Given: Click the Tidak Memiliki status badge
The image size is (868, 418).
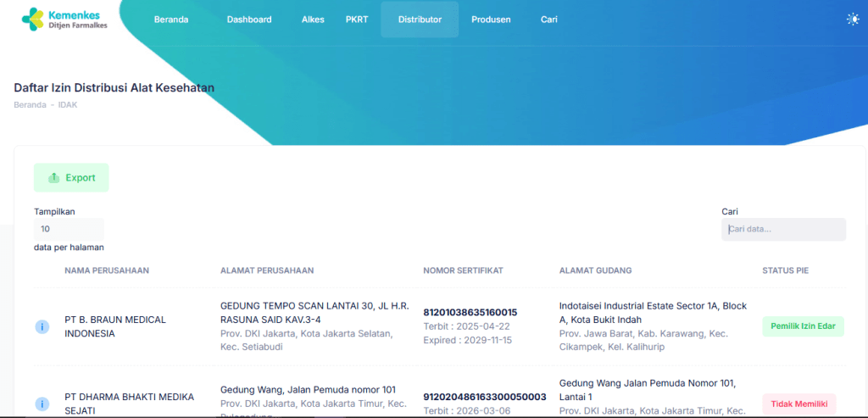Looking at the screenshot, I should pyautogui.click(x=798, y=404).
